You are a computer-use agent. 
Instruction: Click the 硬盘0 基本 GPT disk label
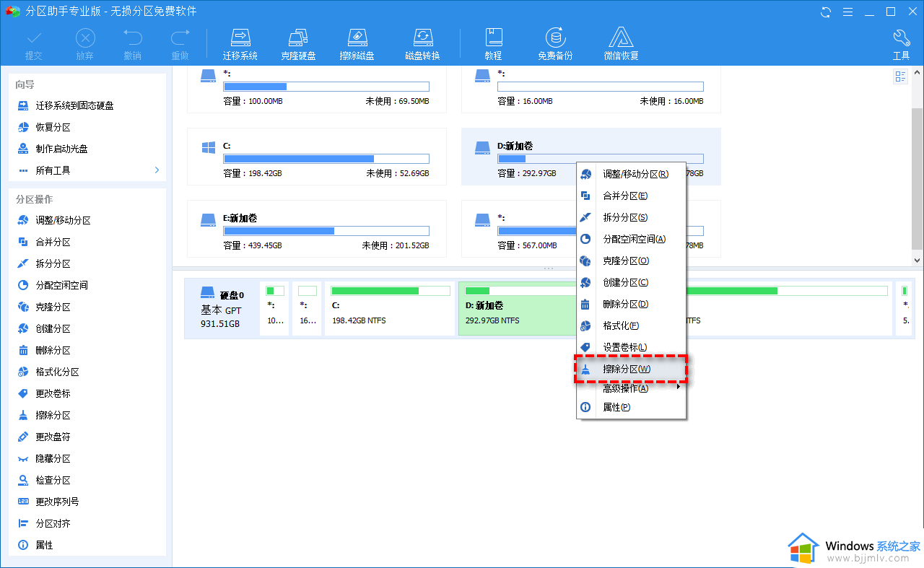coord(222,309)
